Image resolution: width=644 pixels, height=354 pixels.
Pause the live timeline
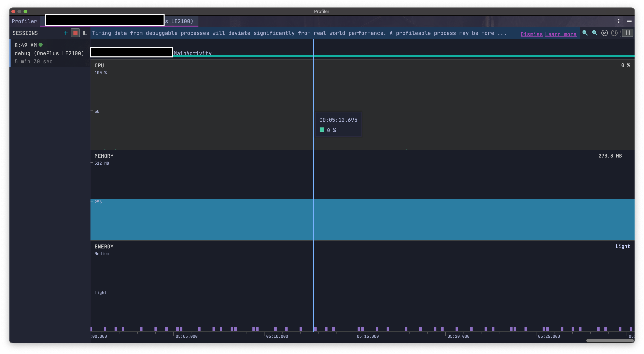628,33
